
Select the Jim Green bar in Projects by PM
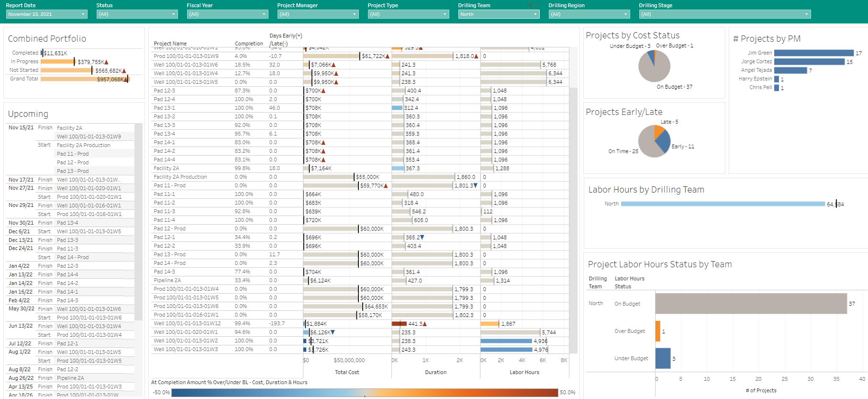coord(813,53)
